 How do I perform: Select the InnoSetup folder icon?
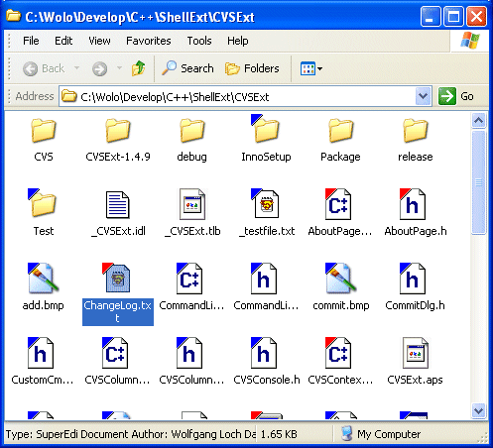click(x=266, y=129)
